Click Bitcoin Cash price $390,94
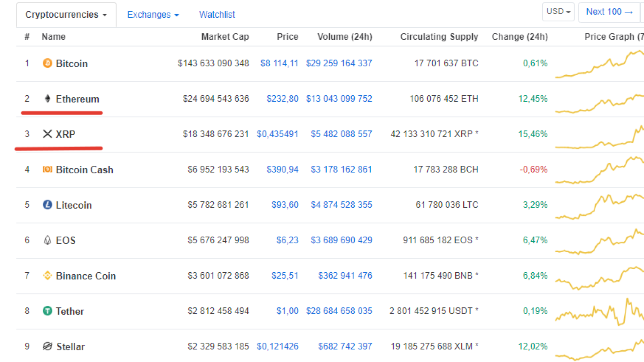Viewport: 644px width, 362px height. [283, 169]
